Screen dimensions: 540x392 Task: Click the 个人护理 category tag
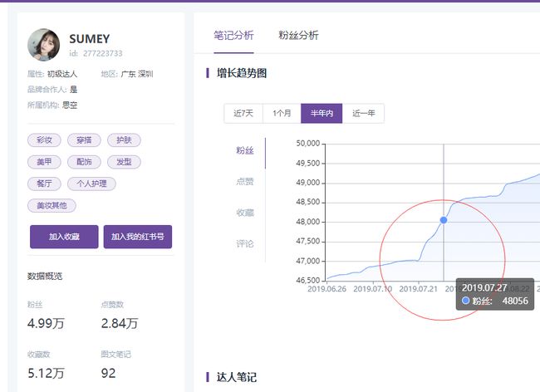pyautogui.click(x=91, y=184)
